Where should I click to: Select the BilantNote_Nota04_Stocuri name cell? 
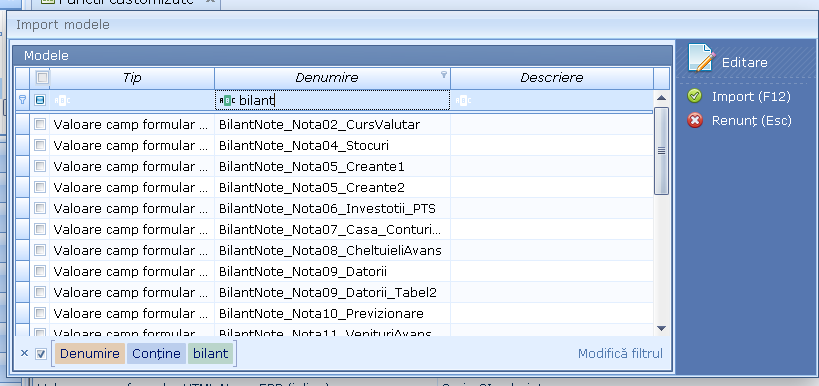(332, 145)
